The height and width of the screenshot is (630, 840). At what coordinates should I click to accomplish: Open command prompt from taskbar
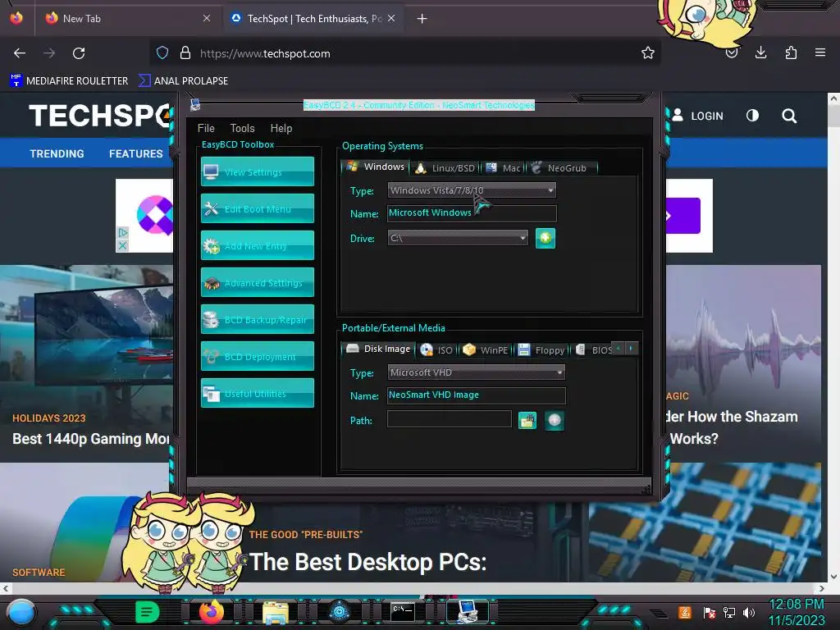click(403, 610)
